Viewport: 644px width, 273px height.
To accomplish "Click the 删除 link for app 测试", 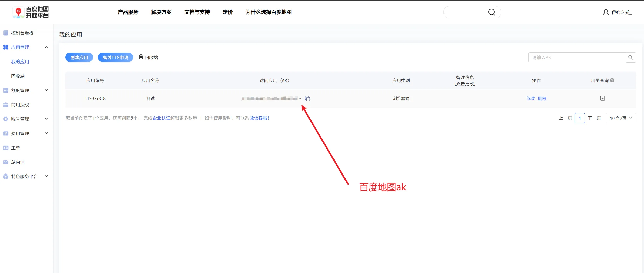I will click(x=542, y=98).
